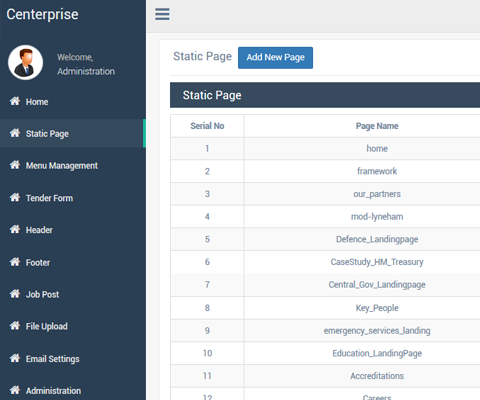
Task: Click the house icon next to Job Post
Action: [x=15, y=294]
